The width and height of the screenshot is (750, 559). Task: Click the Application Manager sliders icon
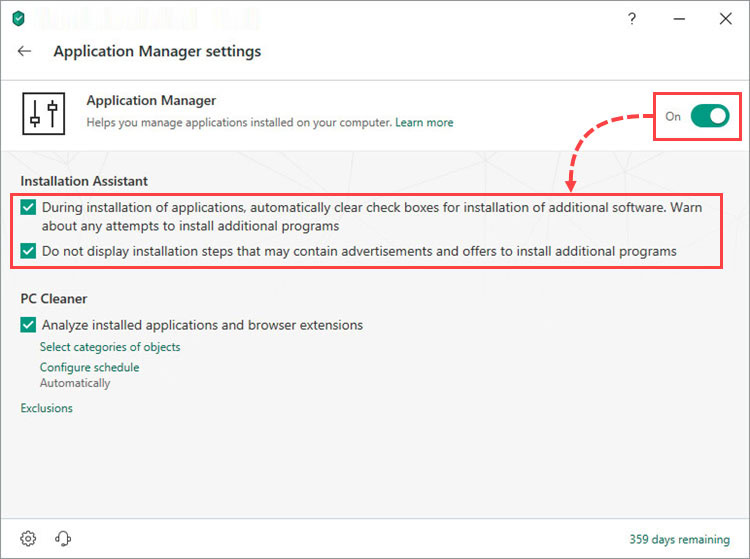(x=44, y=114)
